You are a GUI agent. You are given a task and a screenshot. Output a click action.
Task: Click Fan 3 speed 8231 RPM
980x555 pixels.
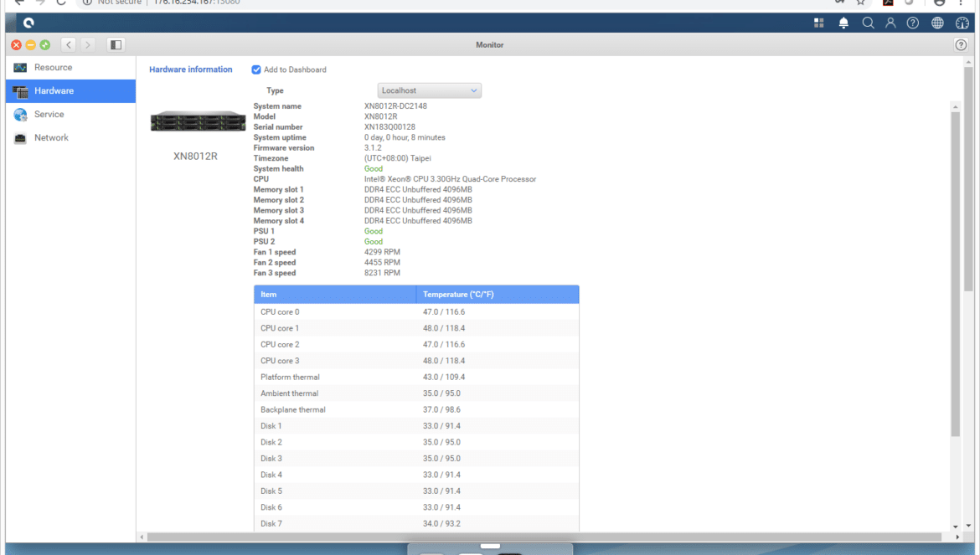[382, 273]
